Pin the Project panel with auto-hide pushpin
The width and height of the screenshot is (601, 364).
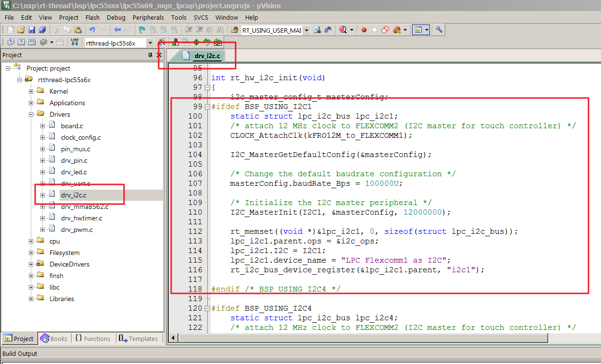coord(150,55)
